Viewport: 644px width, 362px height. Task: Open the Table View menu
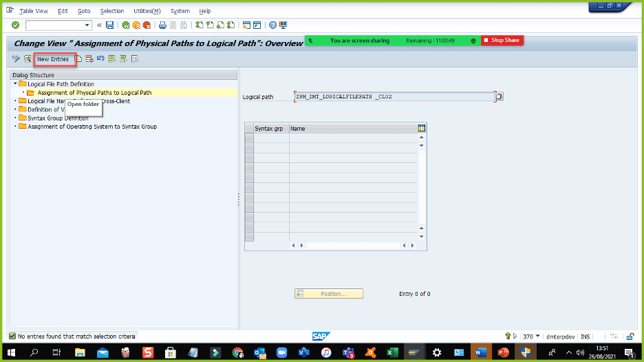pyautogui.click(x=34, y=11)
